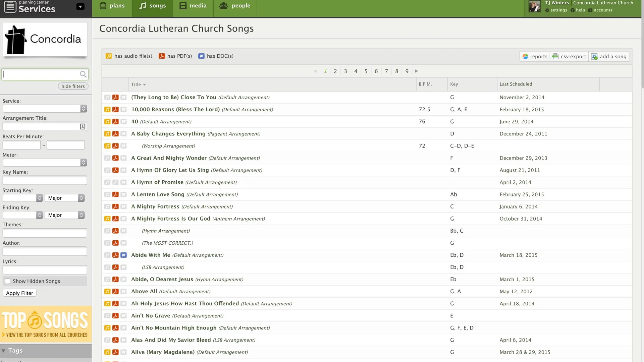
Task: Open the people tab
Action: click(235, 8)
